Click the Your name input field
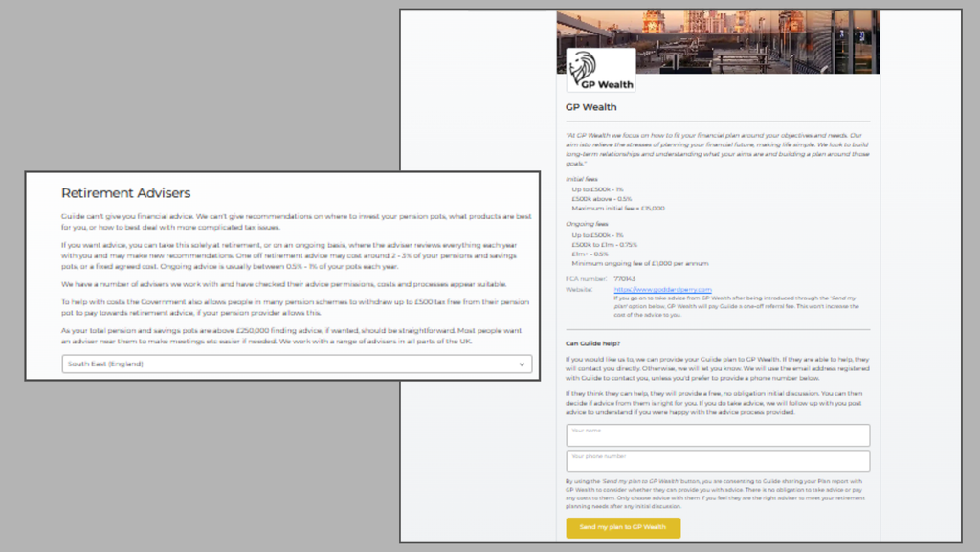The height and width of the screenshot is (552, 980). coord(718,435)
